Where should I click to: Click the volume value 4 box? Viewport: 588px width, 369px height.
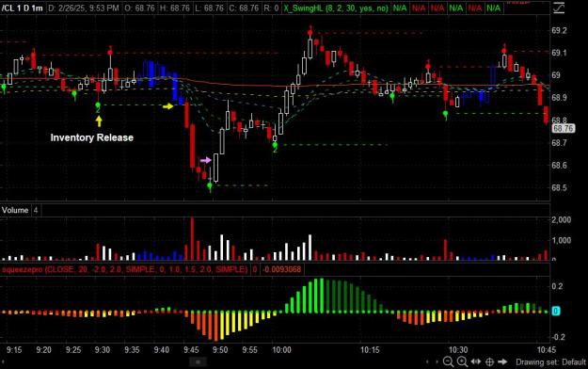pyautogui.click(x=36, y=210)
